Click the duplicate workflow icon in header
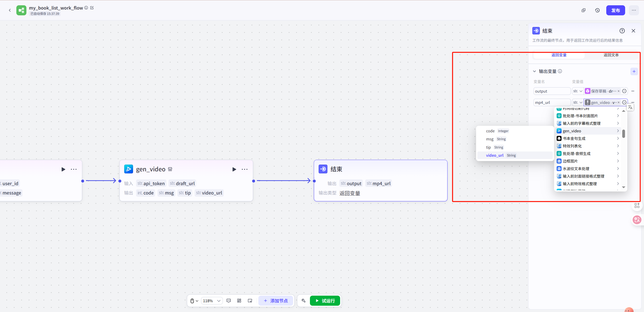This screenshot has height=312, width=644. (x=583, y=10)
